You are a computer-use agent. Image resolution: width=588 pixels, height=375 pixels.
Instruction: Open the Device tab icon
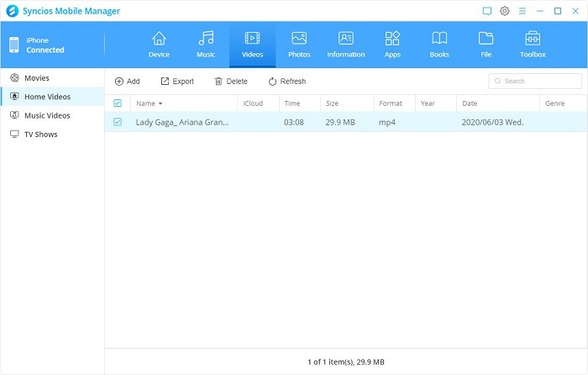point(159,45)
